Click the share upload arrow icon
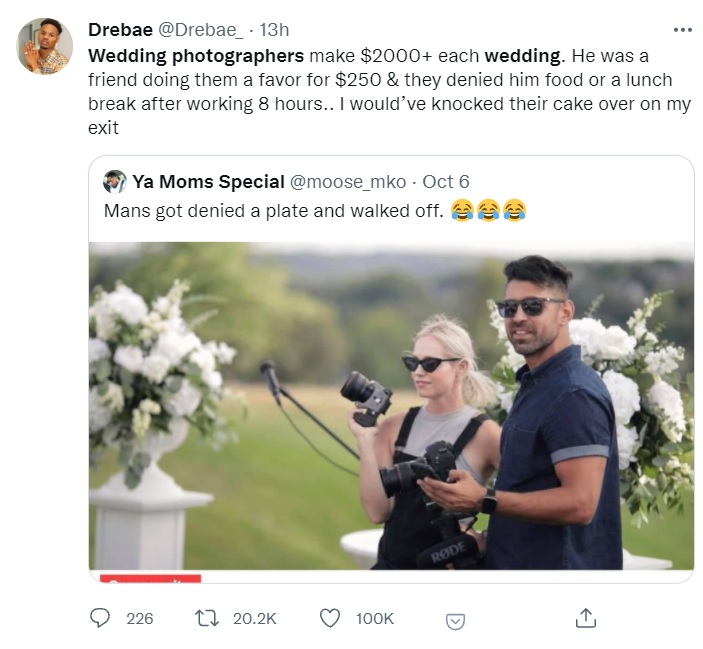The width and height of the screenshot is (703, 649). coord(586,619)
